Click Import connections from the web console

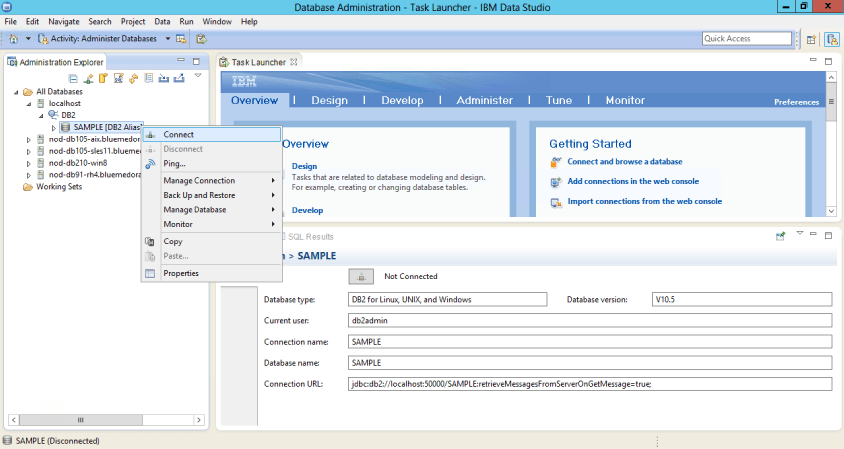point(644,201)
